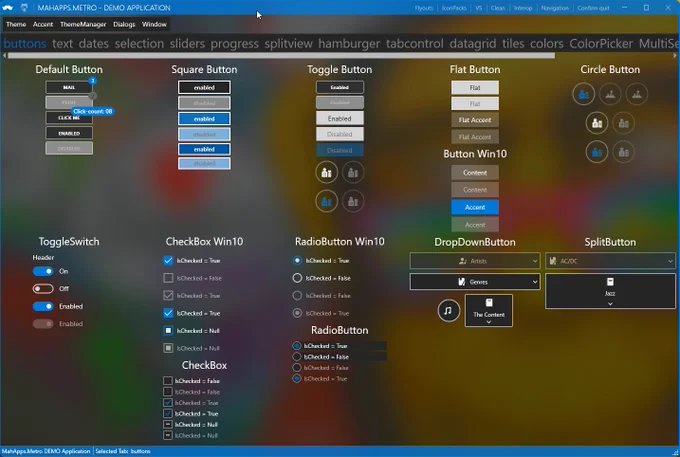Click the Click-count: 08 badge
Screen dimensions: 680x457
[x=92, y=111]
